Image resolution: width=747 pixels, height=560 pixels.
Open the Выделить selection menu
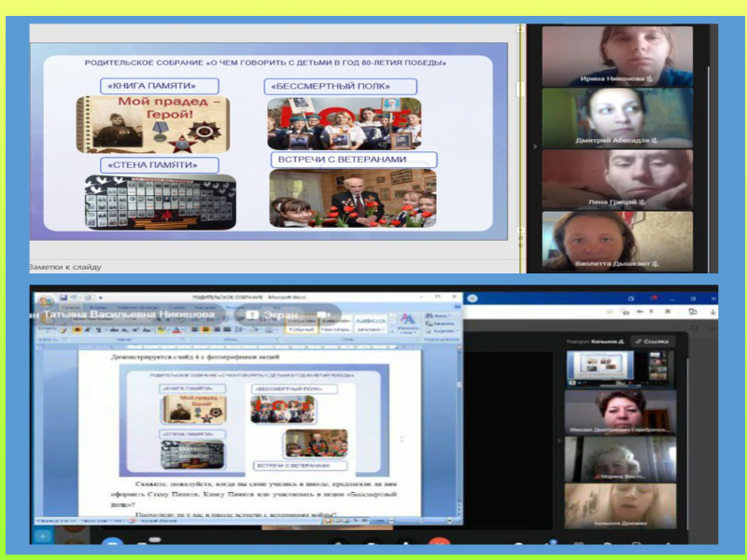coord(441,330)
